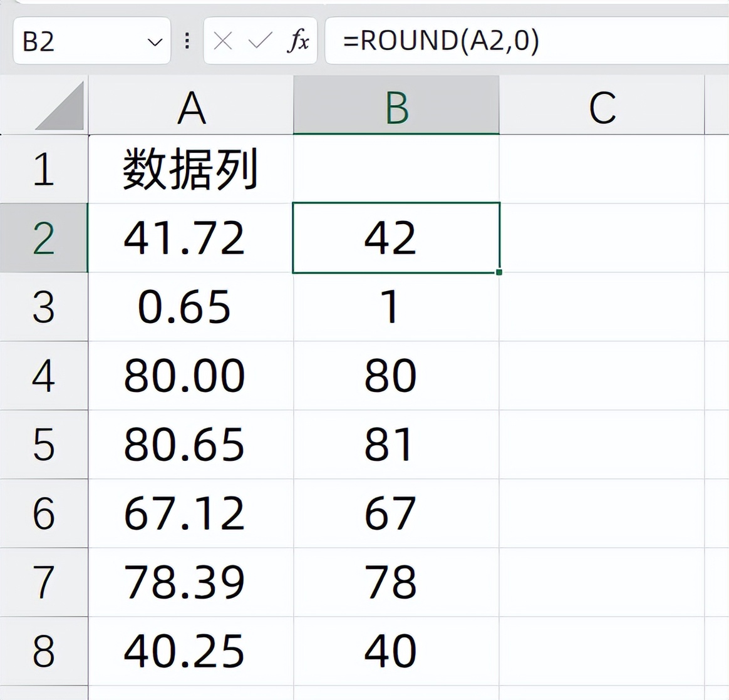729x700 pixels.
Task: Select column B header
Action: [396, 106]
